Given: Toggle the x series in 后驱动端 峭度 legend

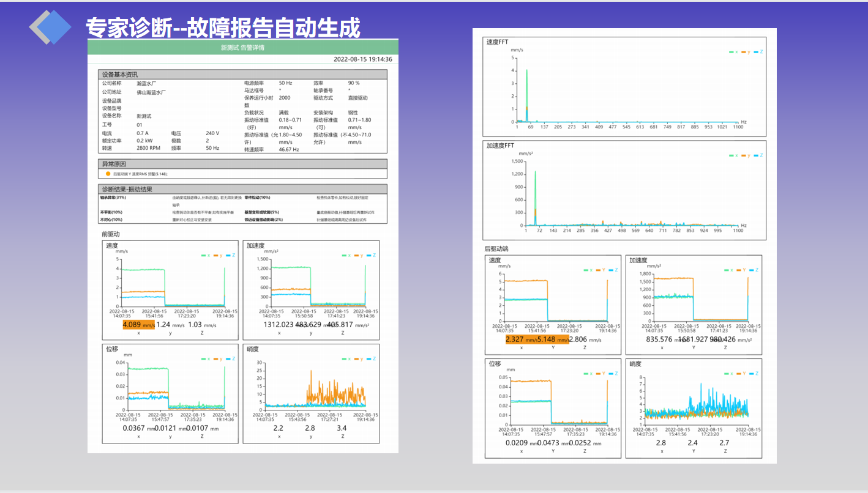Looking at the screenshot, I should point(727,373).
